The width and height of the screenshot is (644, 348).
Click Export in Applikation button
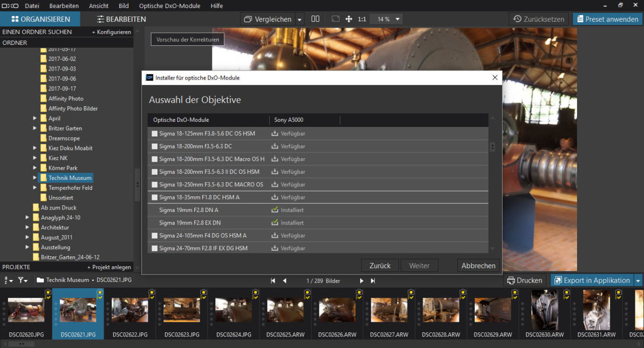point(592,281)
